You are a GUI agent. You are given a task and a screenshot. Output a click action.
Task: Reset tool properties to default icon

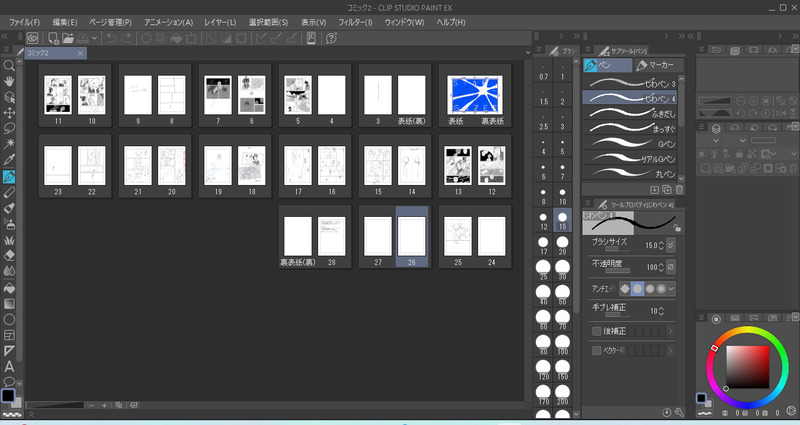click(x=667, y=412)
